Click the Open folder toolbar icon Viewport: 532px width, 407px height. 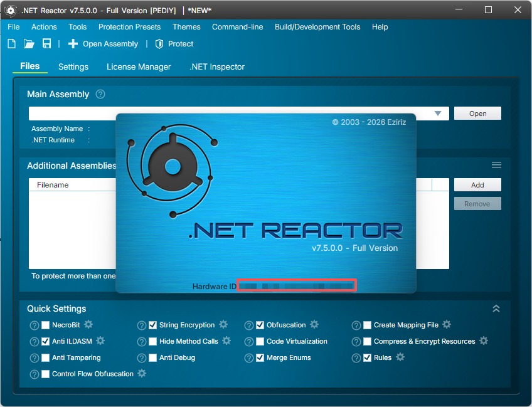[29, 44]
